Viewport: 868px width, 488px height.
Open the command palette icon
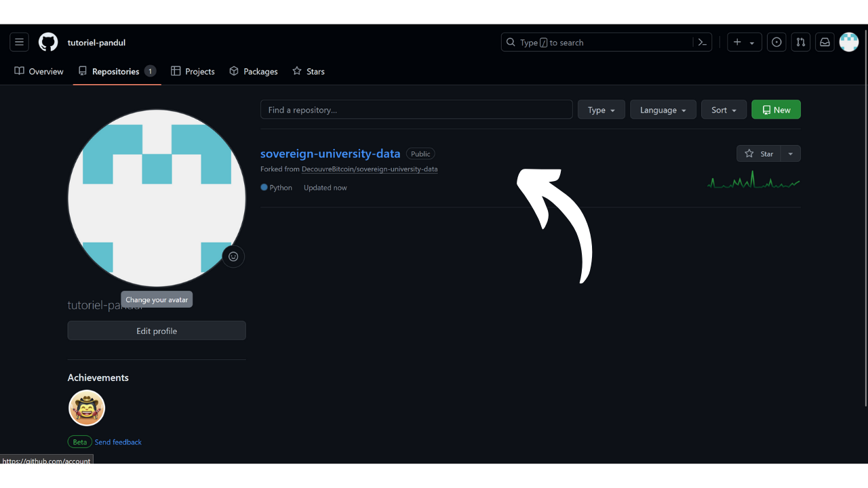coord(703,42)
